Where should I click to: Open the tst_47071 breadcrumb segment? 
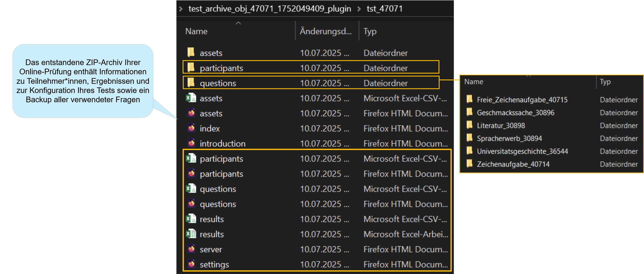click(385, 9)
